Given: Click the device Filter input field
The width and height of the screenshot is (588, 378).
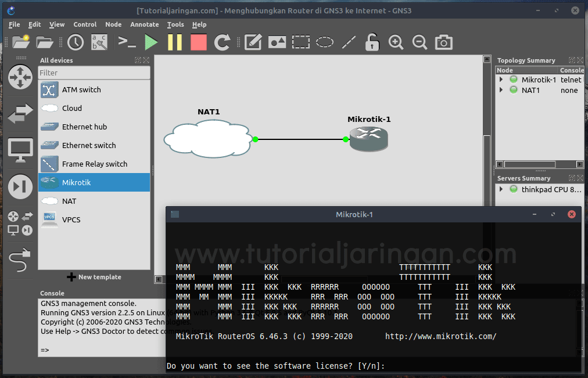Looking at the screenshot, I should coord(94,73).
